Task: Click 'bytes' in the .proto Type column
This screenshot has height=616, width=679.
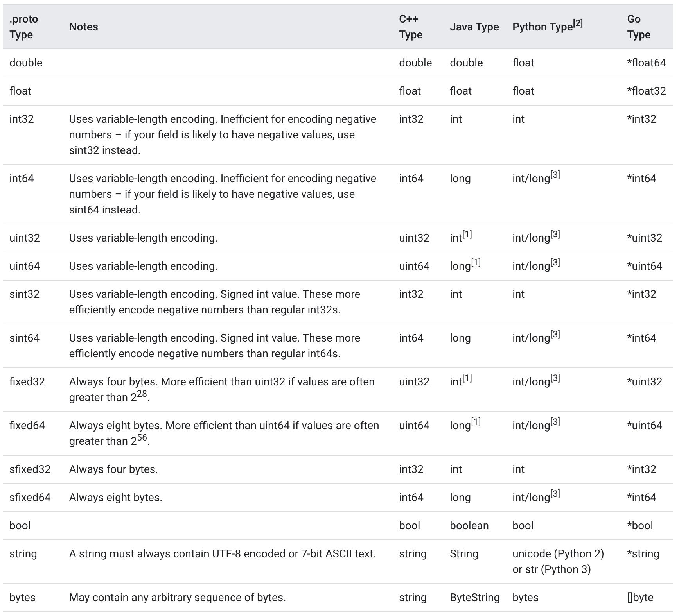Action: click(x=22, y=598)
